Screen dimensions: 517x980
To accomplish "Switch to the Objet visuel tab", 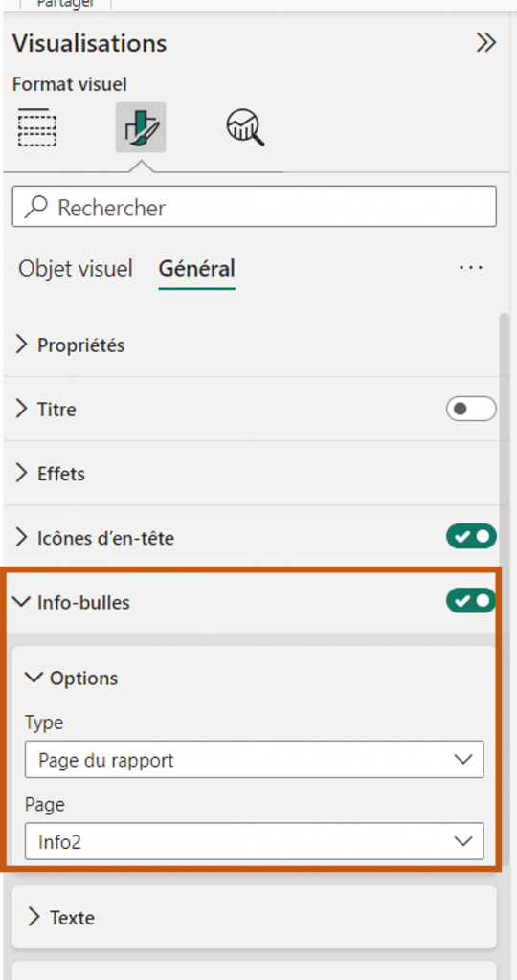I will [x=75, y=269].
